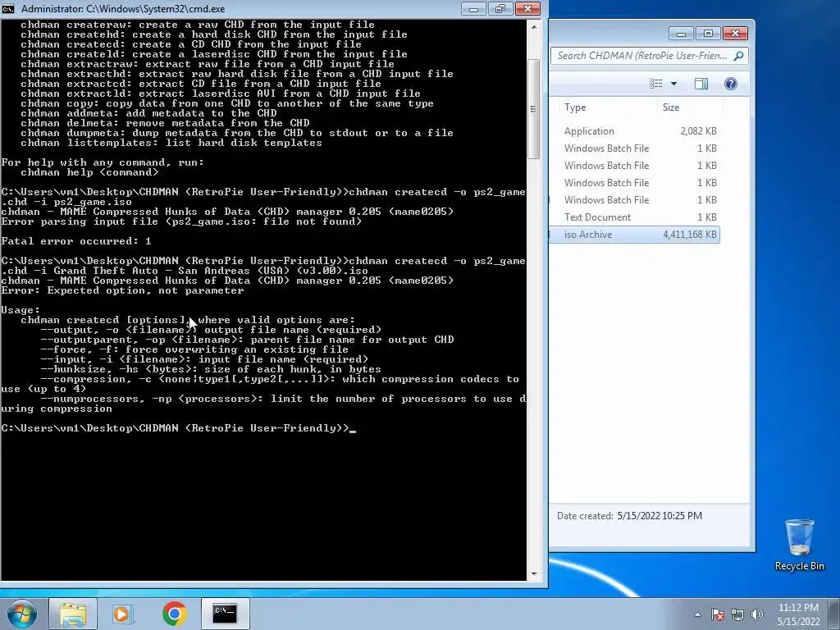Click the 4,411,168 KB size cell
840x630 pixels.
pos(689,234)
